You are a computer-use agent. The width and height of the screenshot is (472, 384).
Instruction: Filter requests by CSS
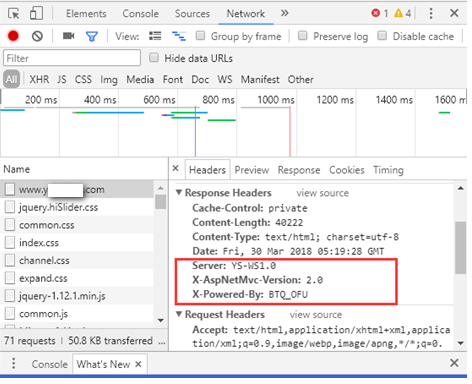[x=83, y=79]
